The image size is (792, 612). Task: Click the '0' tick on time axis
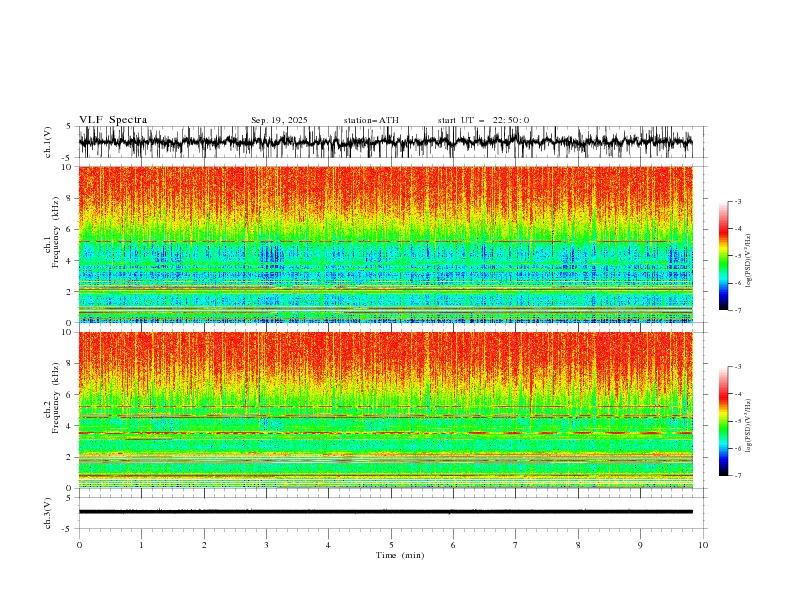[x=79, y=545]
